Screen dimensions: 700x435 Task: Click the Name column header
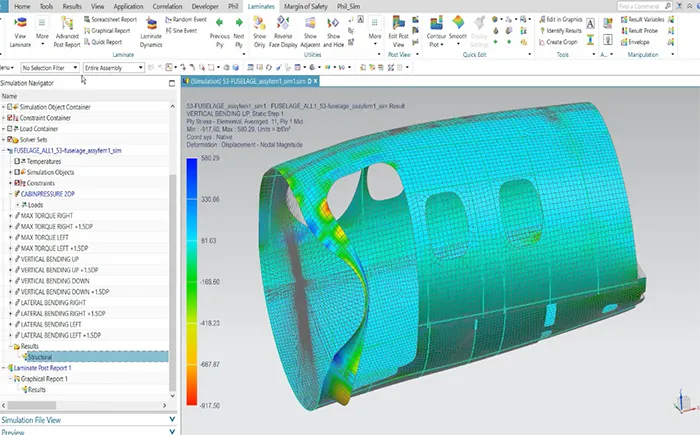tap(9, 96)
